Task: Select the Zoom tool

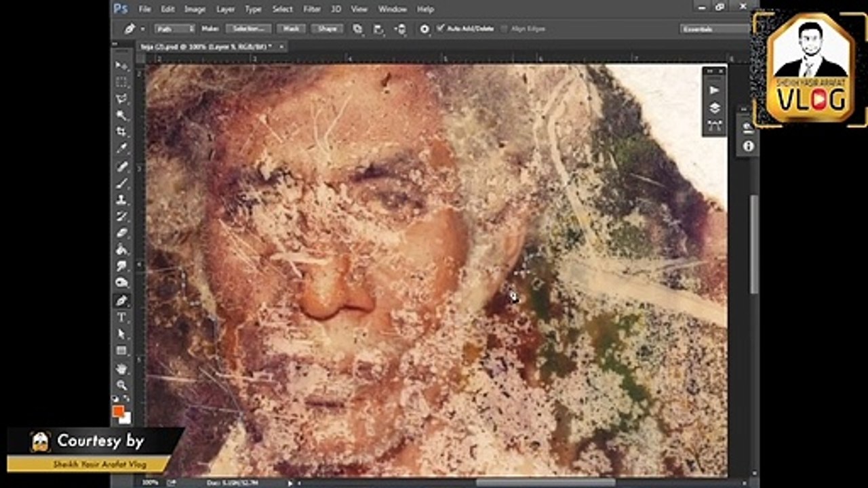Action: (121, 385)
